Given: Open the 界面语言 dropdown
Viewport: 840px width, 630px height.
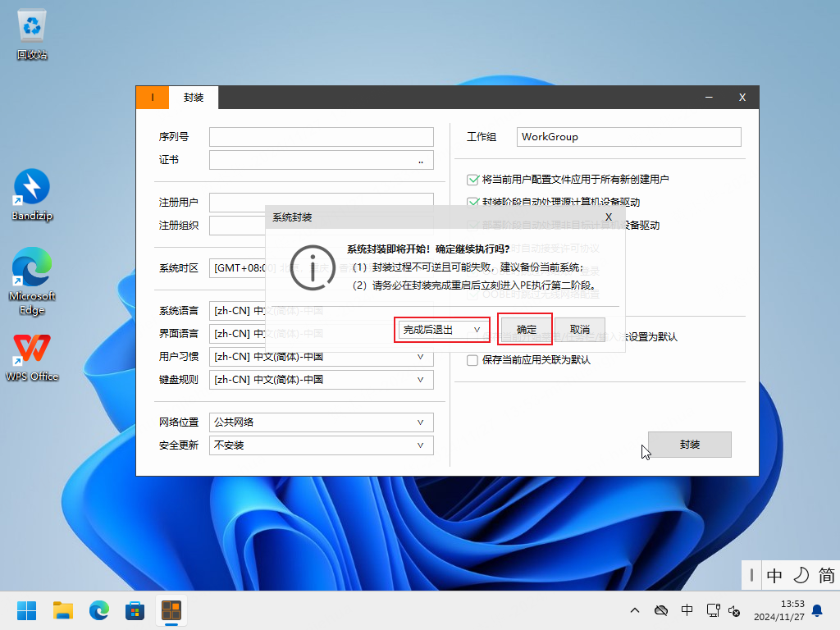Looking at the screenshot, I should click(x=238, y=334).
